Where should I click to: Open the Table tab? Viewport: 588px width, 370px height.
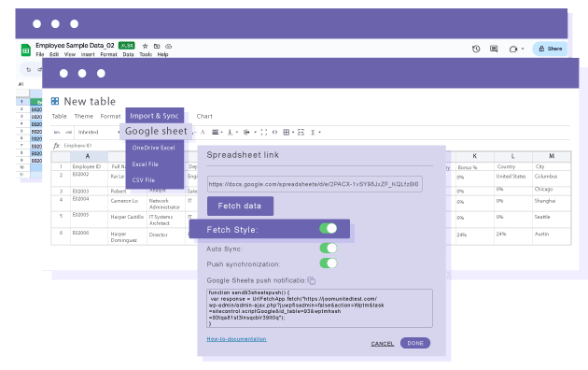[x=59, y=117]
